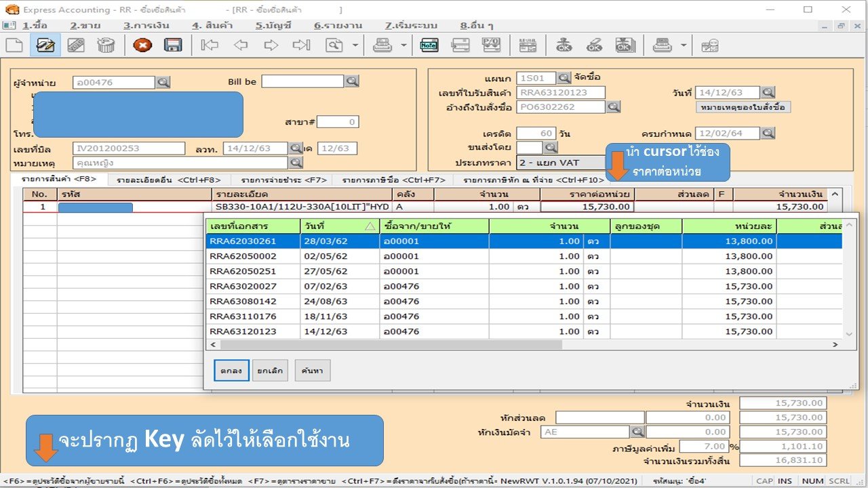The width and height of the screenshot is (868, 488).
Task: Click the 'ค้นหา' button in the popup
Action: 312,371
